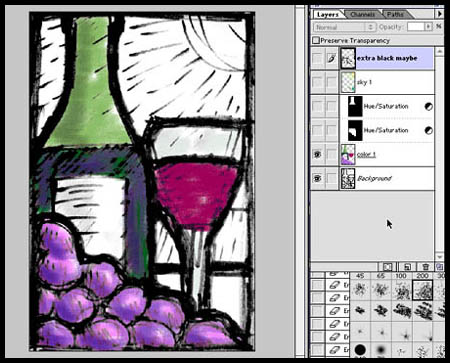
Task: Open the Opacity slider popup arrow
Action: pos(428,27)
